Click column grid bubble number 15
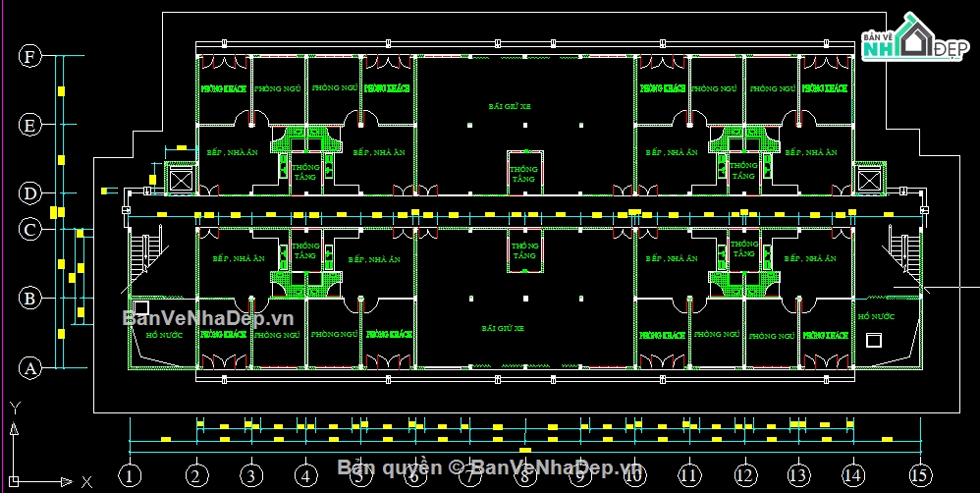 coord(919,474)
